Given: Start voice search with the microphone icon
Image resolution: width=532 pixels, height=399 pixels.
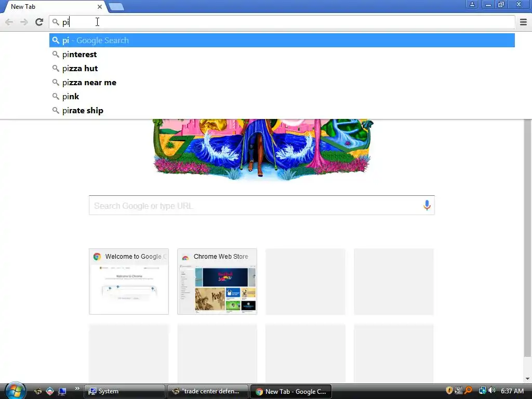Looking at the screenshot, I should (427, 205).
